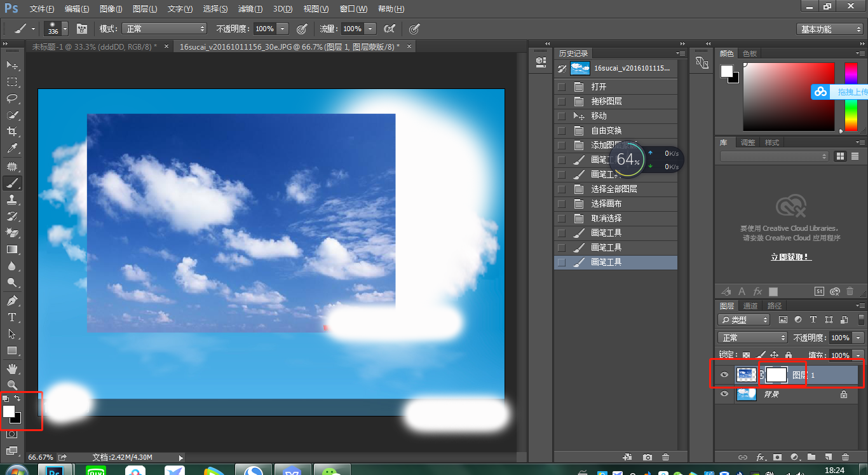Open the 文件(F) menu
This screenshot has width=868, height=475.
(42, 9)
